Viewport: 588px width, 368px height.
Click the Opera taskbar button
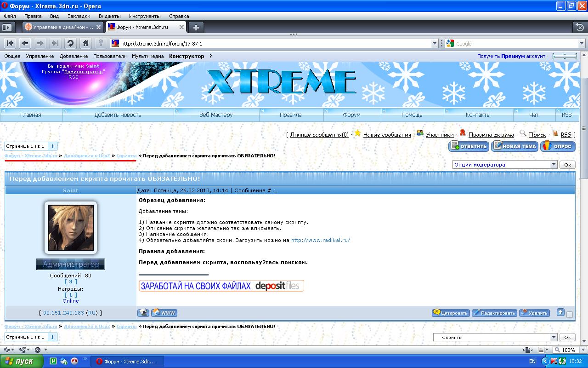[x=126, y=362]
